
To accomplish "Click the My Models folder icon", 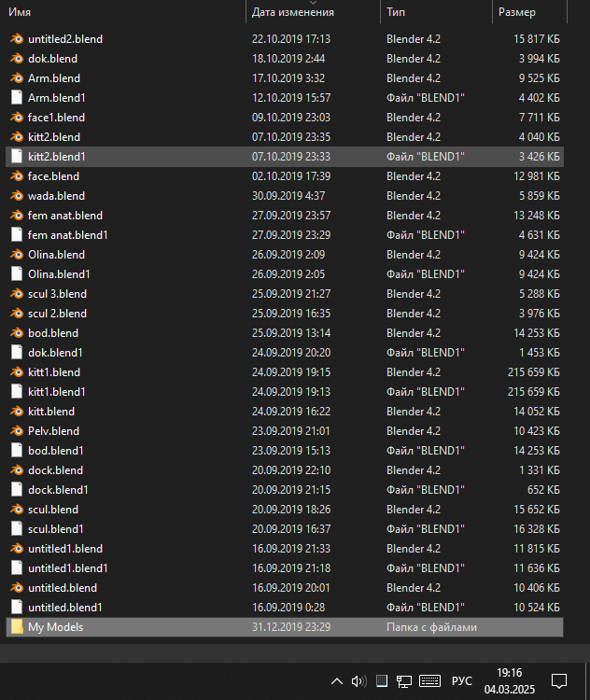I will (x=17, y=627).
